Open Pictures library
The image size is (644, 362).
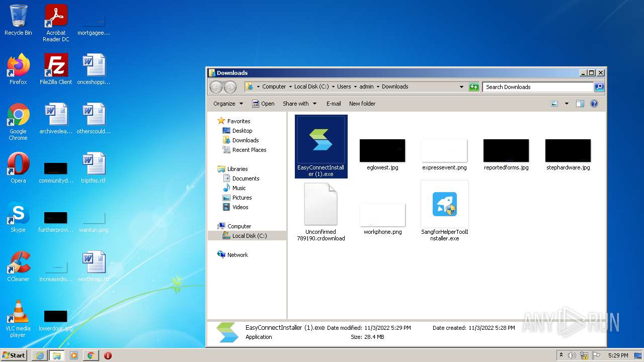[x=242, y=198]
